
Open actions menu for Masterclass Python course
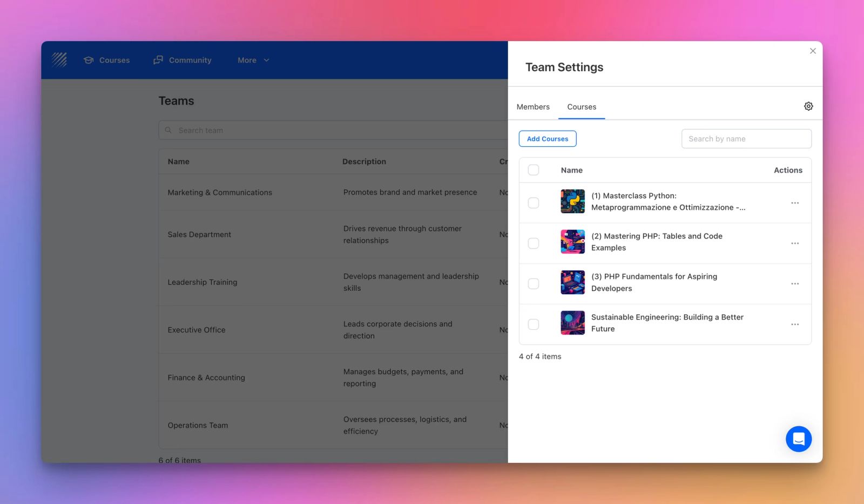(795, 203)
